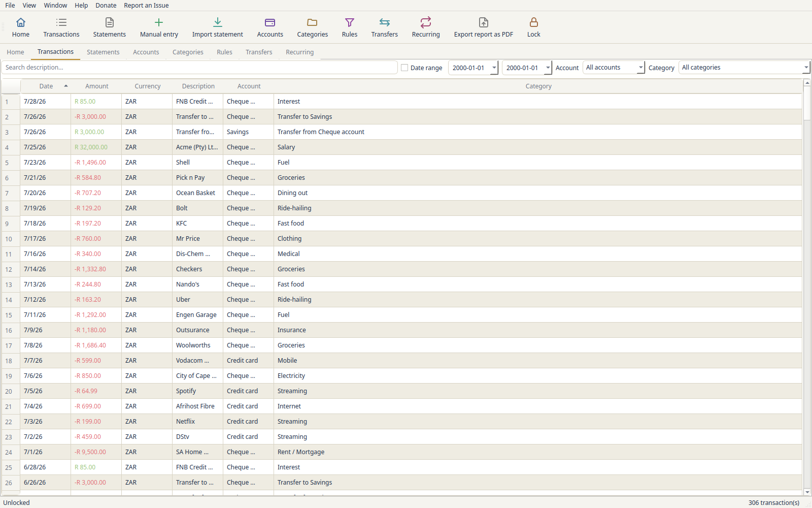Image resolution: width=812 pixels, height=508 pixels.
Task: Open the end date dropdown
Action: click(x=548, y=68)
